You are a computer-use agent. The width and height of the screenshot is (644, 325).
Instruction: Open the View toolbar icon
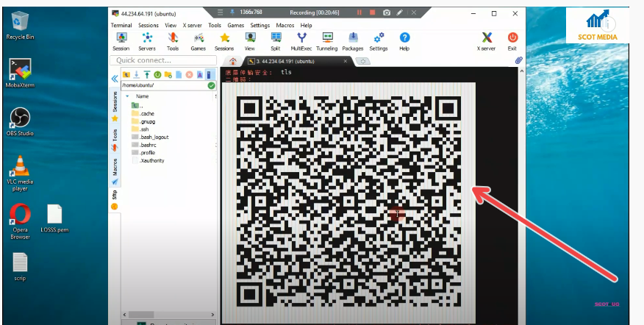coord(250,41)
